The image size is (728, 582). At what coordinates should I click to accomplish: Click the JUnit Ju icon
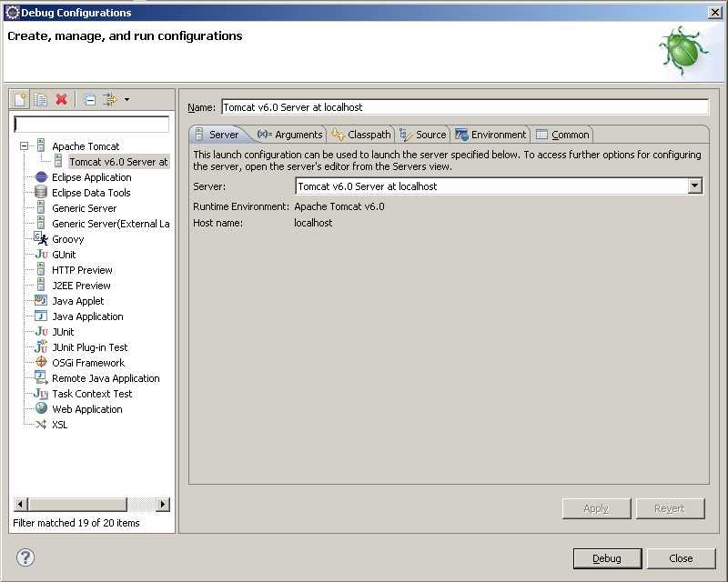coord(41,331)
